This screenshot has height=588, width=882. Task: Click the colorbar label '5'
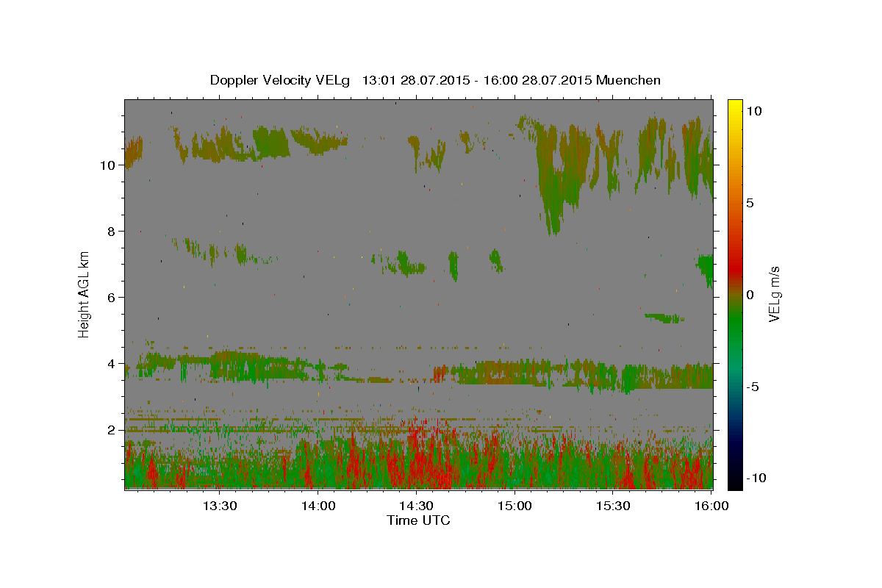coord(750,203)
